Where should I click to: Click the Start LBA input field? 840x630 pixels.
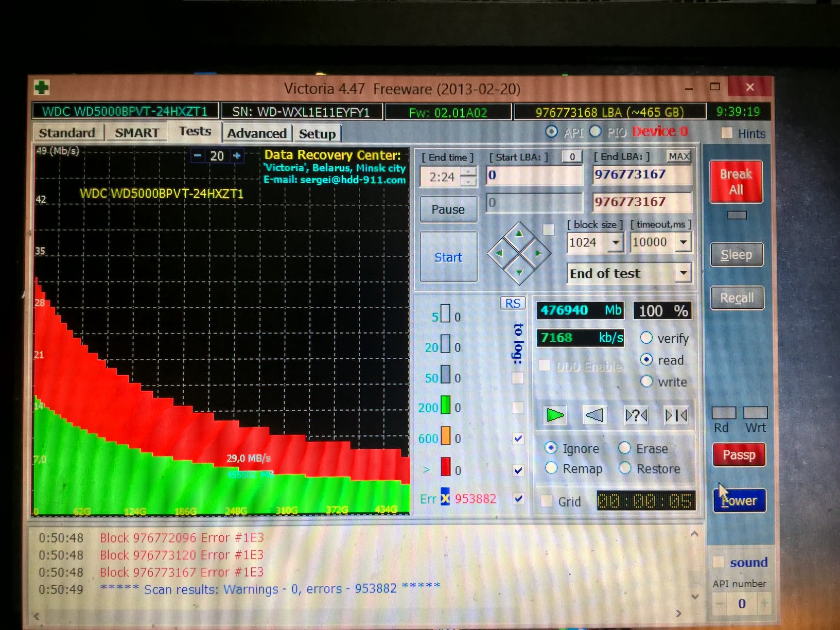pyautogui.click(x=534, y=176)
